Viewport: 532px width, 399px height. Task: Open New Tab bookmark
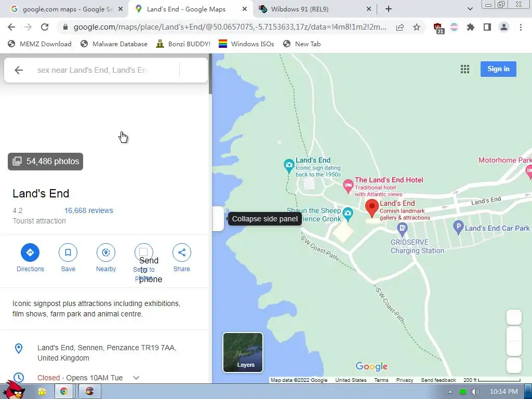[x=302, y=44]
